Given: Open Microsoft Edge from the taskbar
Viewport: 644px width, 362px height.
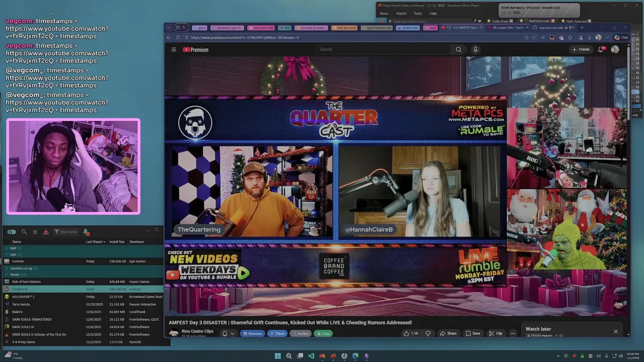Looking at the screenshot, I should tap(355, 356).
